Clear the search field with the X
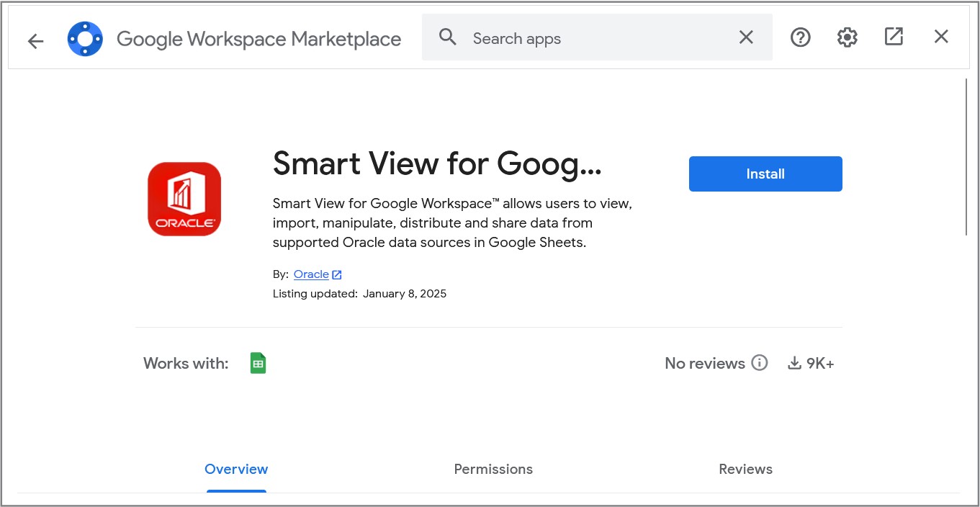Image resolution: width=980 pixels, height=507 pixels. pos(746,37)
